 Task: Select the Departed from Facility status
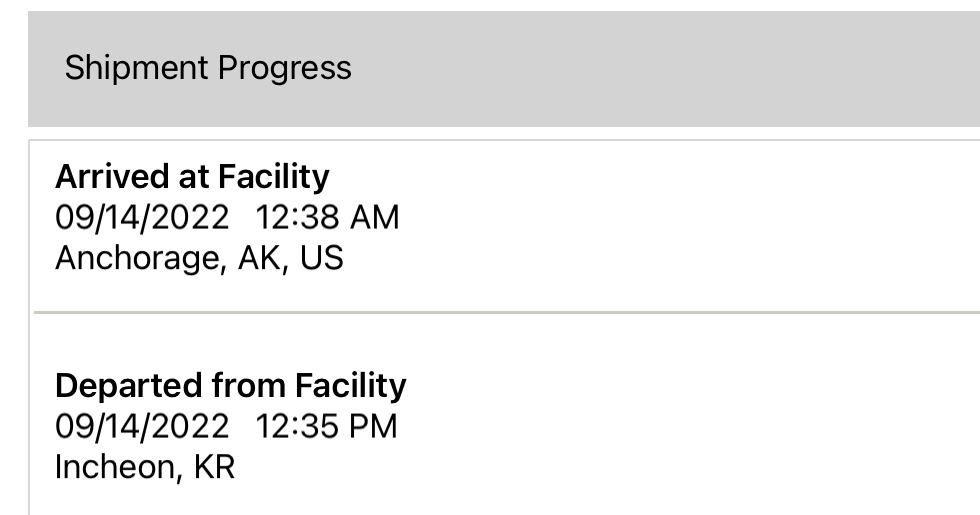(231, 386)
